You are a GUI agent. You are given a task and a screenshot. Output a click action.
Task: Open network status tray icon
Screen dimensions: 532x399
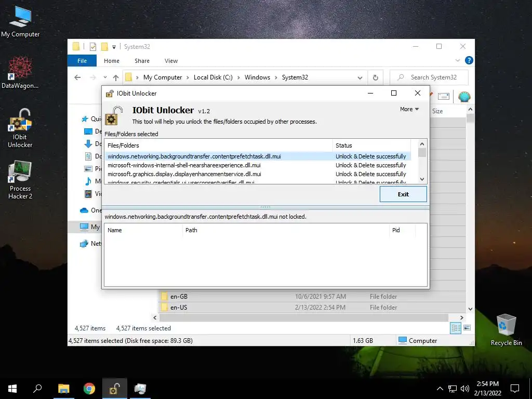coord(453,389)
